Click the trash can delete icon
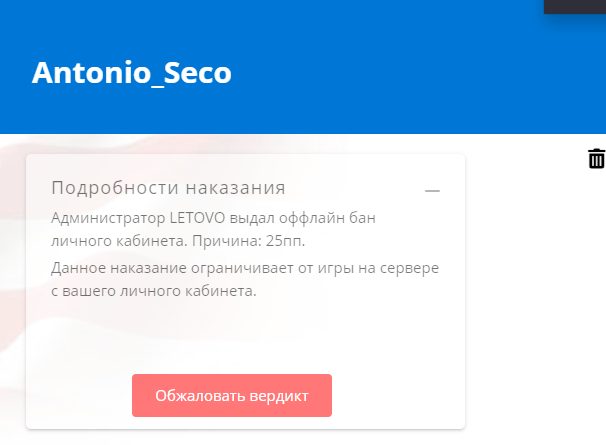The image size is (606, 445). 596,158
